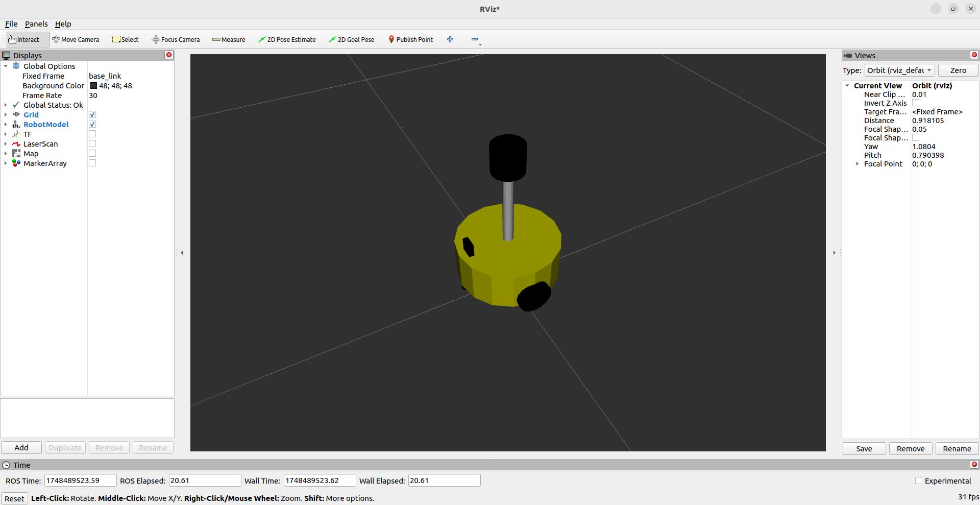Click the blue plus add-tool icon
The image size is (980, 505).
[450, 39]
